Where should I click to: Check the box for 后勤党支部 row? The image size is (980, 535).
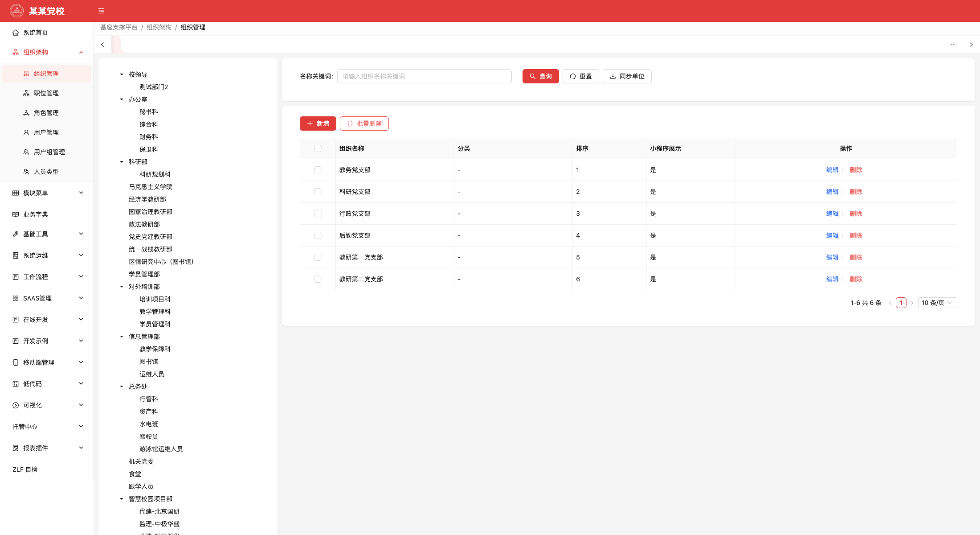tap(318, 235)
